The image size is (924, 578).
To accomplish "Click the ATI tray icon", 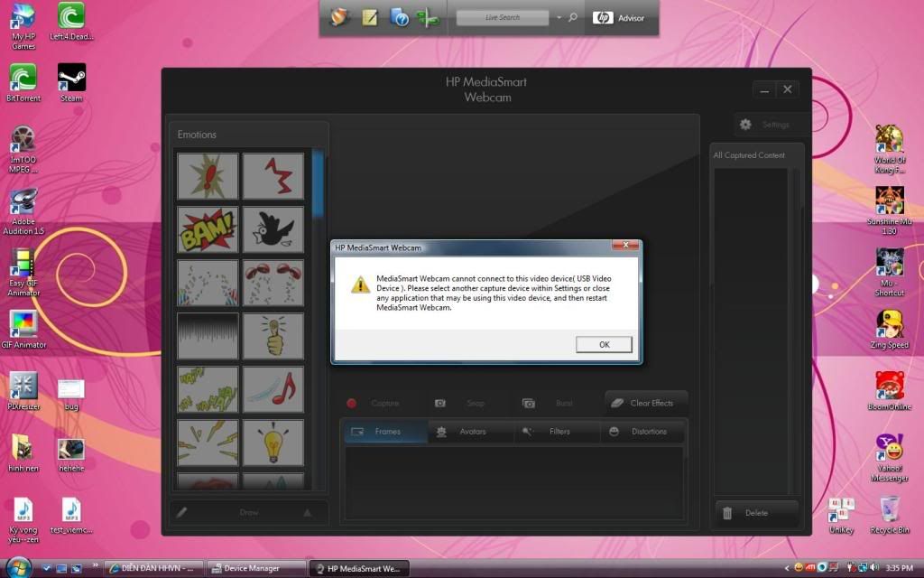I will pos(810,567).
